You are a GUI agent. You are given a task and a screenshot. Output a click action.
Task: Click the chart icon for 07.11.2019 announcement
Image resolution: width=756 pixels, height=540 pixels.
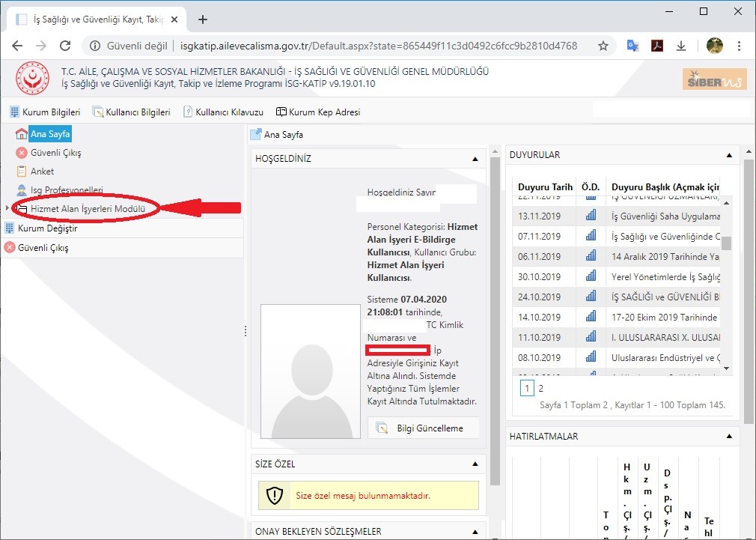[x=591, y=235]
